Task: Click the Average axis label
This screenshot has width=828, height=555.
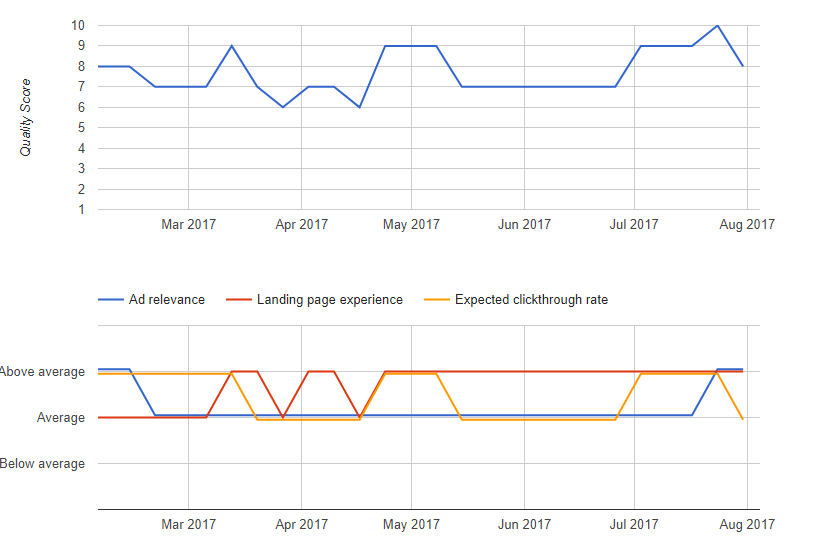Action: click(x=61, y=418)
